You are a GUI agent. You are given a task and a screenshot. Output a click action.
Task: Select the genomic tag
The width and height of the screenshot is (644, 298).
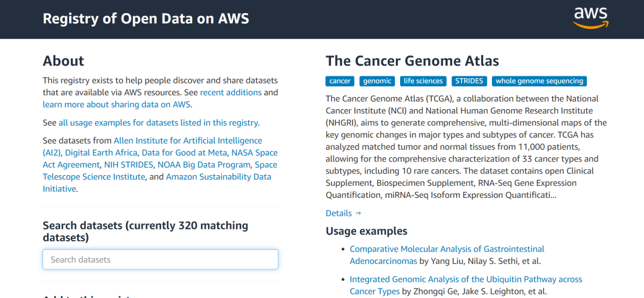tap(377, 81)
